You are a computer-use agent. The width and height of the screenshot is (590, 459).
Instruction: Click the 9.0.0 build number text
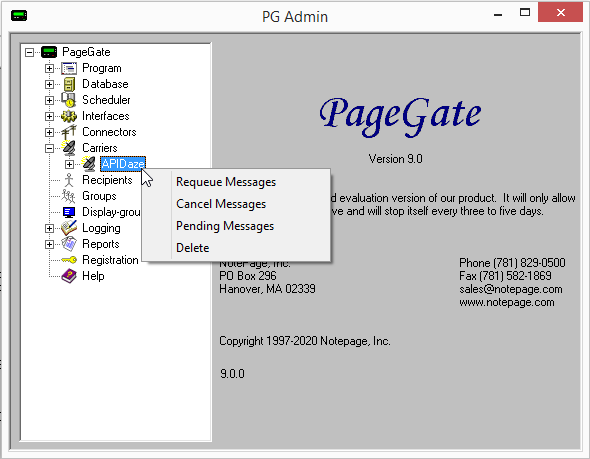232,374
